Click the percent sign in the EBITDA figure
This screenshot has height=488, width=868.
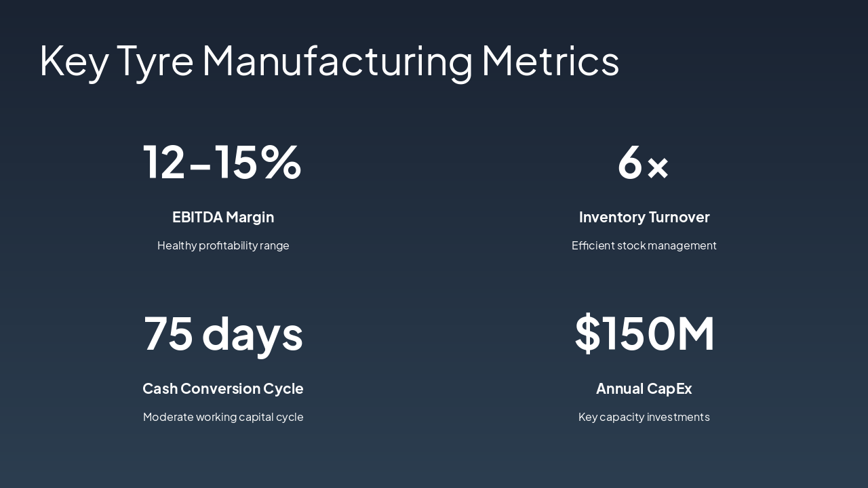click(x=280, y=163)
